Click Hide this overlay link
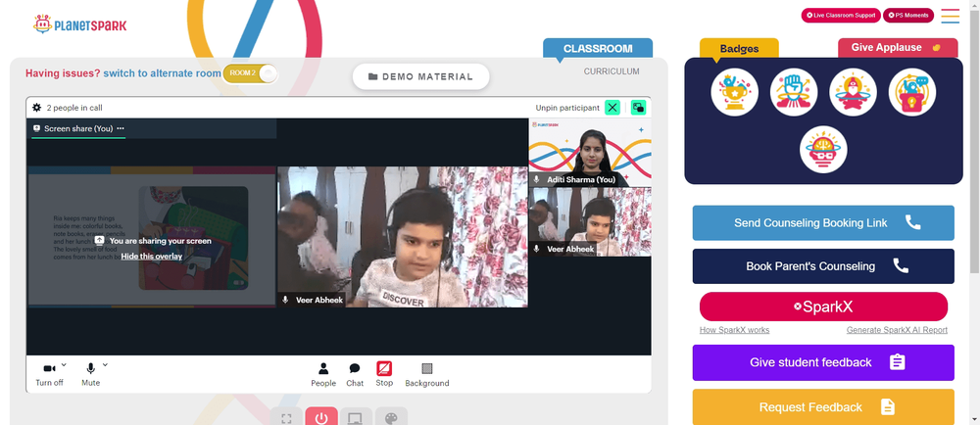980x425 pixels. point(152,257)
